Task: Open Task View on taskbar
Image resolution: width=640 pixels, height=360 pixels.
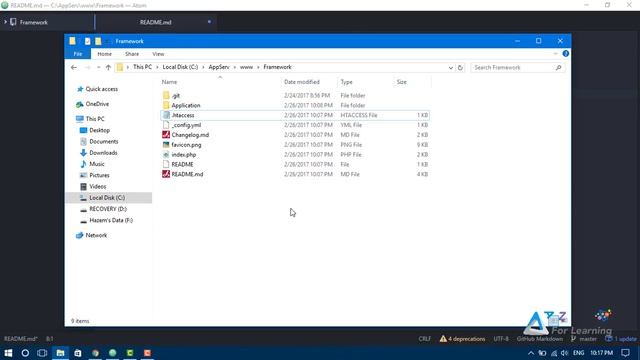Action: tap(42, 353)
